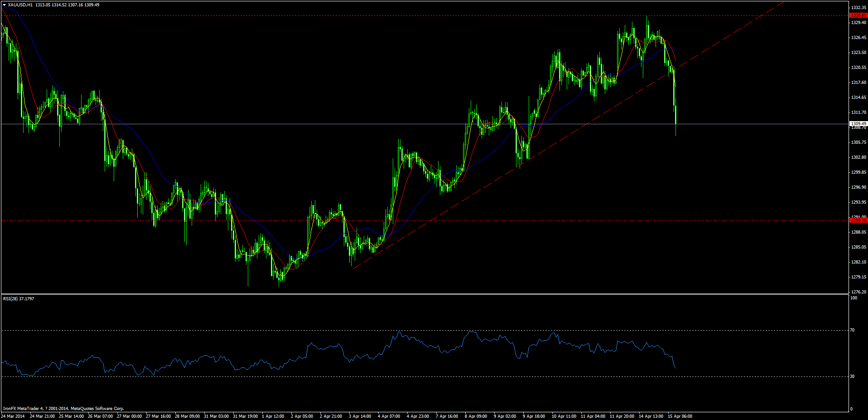Click the time axis label 2 Apr 21:00
The height and width of the screenshot is (420, 868).
click(x=331, y=416)
